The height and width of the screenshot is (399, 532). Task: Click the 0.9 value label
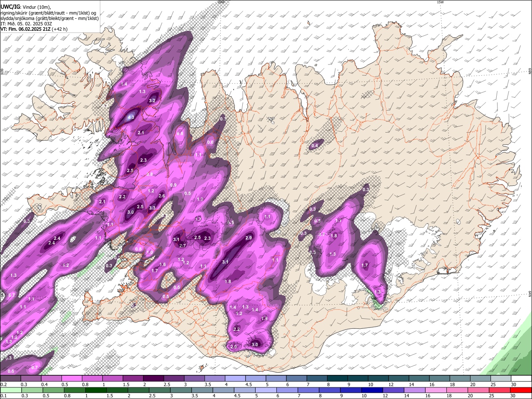point(173,185)
